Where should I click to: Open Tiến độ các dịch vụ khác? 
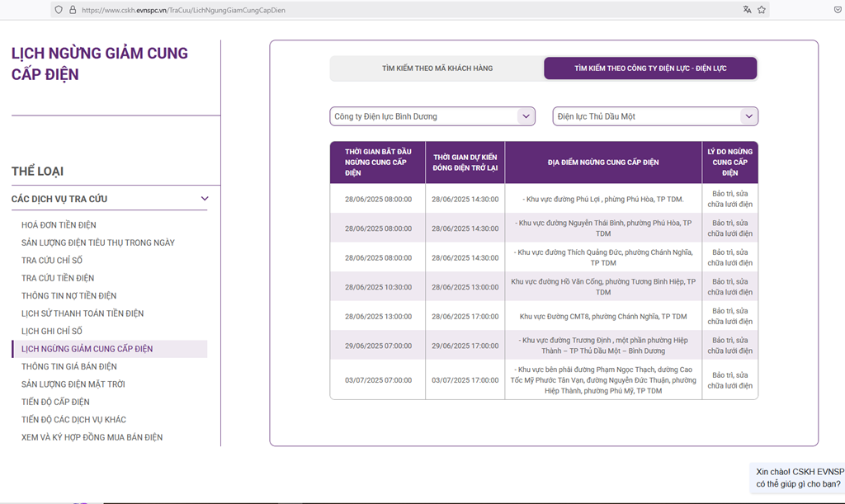click(x=73, y=420)
